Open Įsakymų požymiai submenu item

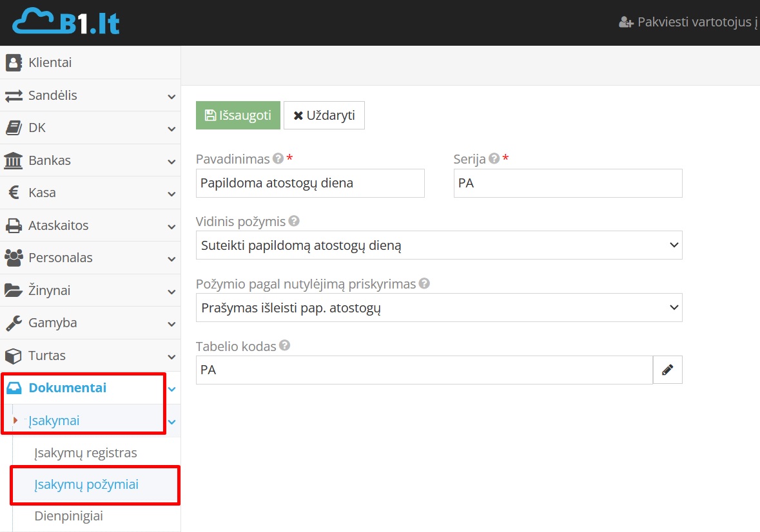click(86, 484)
